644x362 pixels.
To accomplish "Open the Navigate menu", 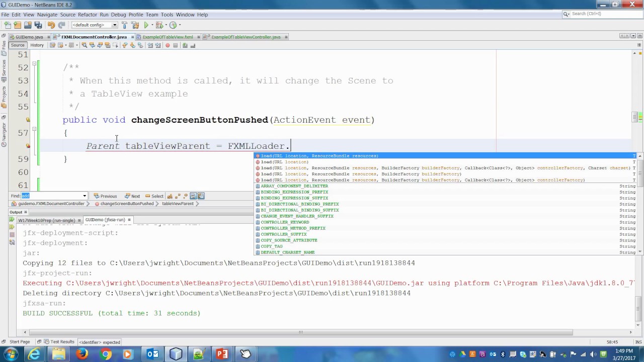I will (x=47, y=15).
